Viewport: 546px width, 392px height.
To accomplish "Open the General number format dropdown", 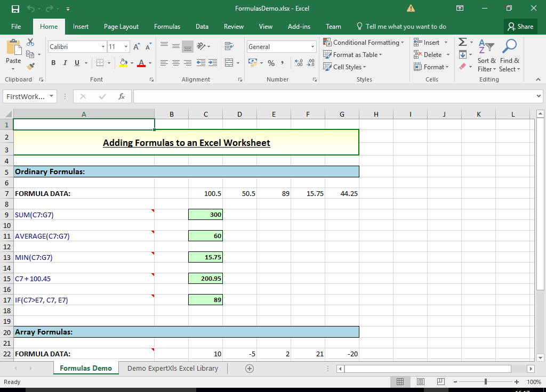I will (x=314, y=46).
